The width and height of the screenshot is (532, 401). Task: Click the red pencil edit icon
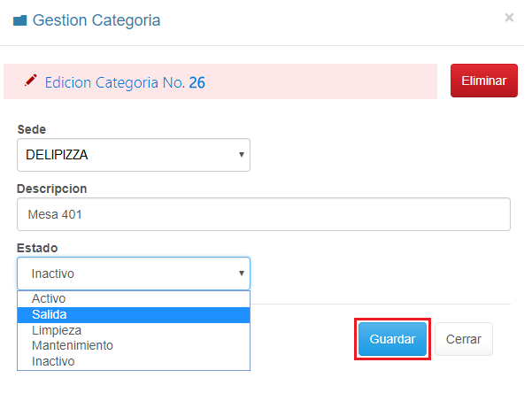pos(31,81)
